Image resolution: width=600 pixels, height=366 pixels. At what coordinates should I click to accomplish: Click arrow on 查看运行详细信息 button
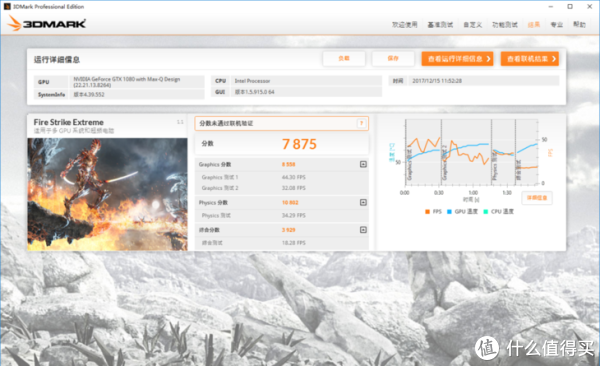[488, 59]
